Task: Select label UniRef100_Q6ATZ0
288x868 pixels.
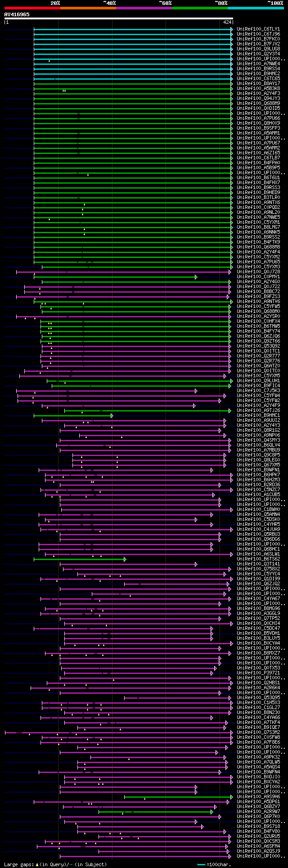Action: (x=258, y=366)
